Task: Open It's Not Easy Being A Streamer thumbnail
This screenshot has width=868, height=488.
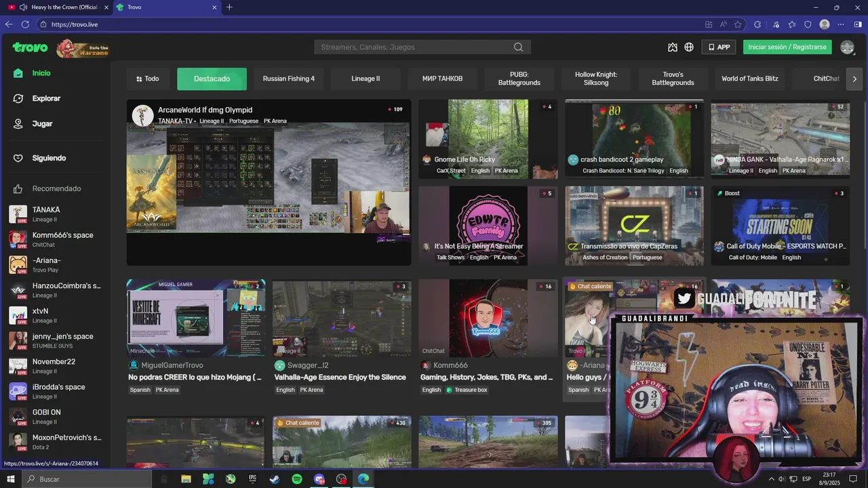Action: click(488, 226)
